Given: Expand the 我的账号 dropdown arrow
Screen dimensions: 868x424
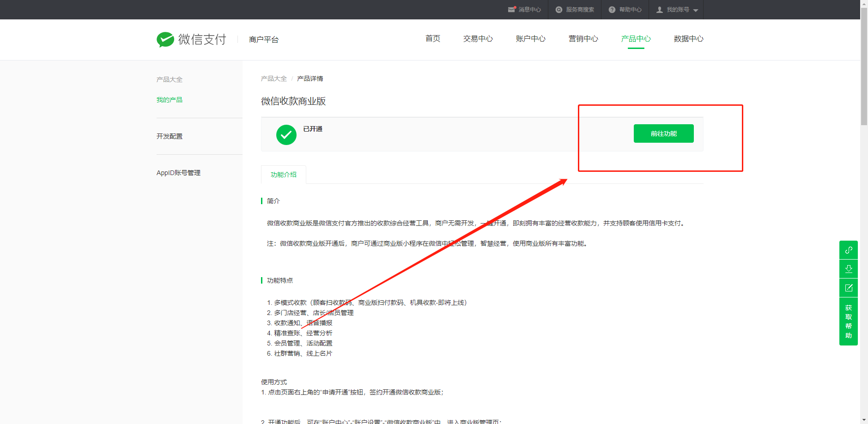Looking at the screenshot, I should tap(696, 10).
